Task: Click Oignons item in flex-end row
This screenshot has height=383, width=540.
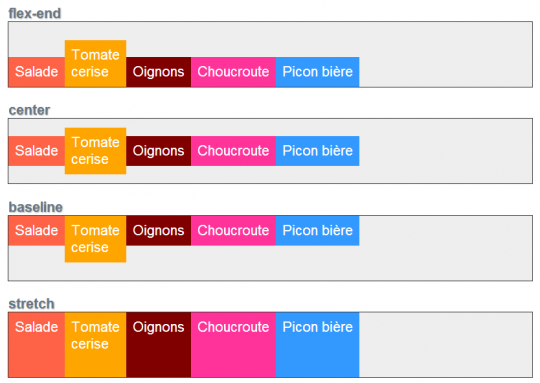Action: pos(158,72)
